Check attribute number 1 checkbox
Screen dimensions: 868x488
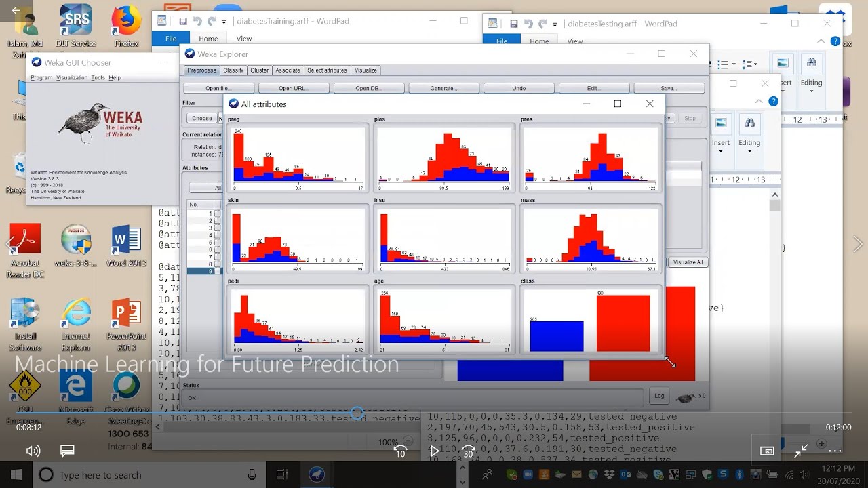pos(218,213)
